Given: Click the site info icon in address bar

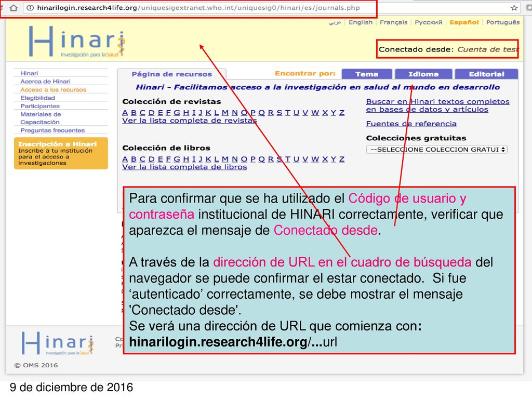Looking at the screenshot, I should (30, 7).
